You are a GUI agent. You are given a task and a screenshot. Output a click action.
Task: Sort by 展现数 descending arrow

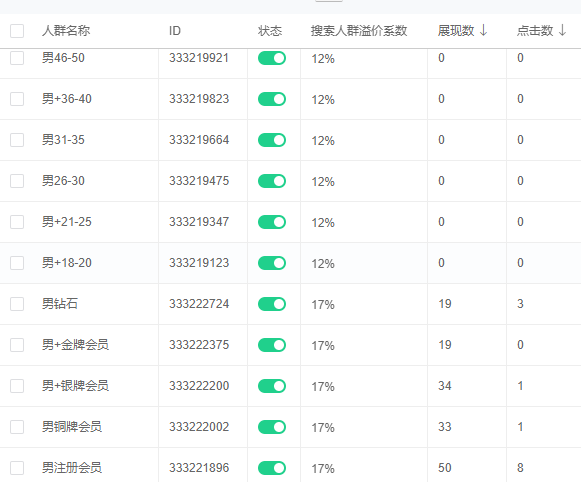[x=483, y=30]
